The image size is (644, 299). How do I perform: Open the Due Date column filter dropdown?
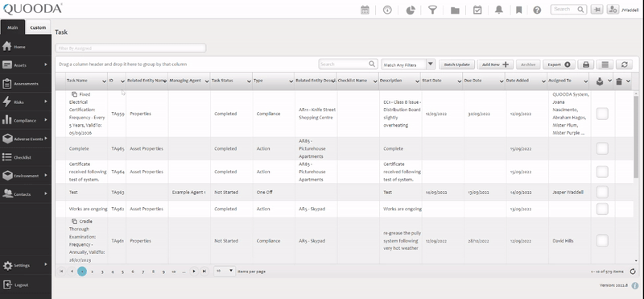502,81
